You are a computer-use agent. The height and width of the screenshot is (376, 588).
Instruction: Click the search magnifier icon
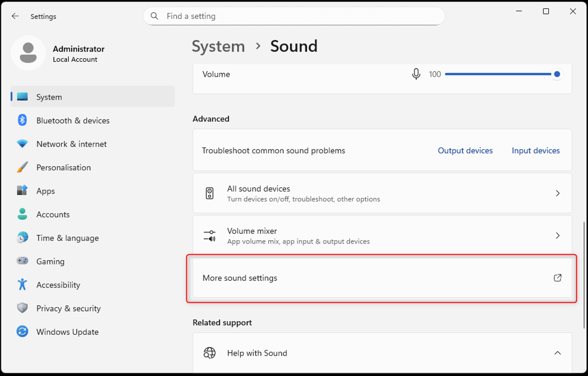(x=155, y=16)
